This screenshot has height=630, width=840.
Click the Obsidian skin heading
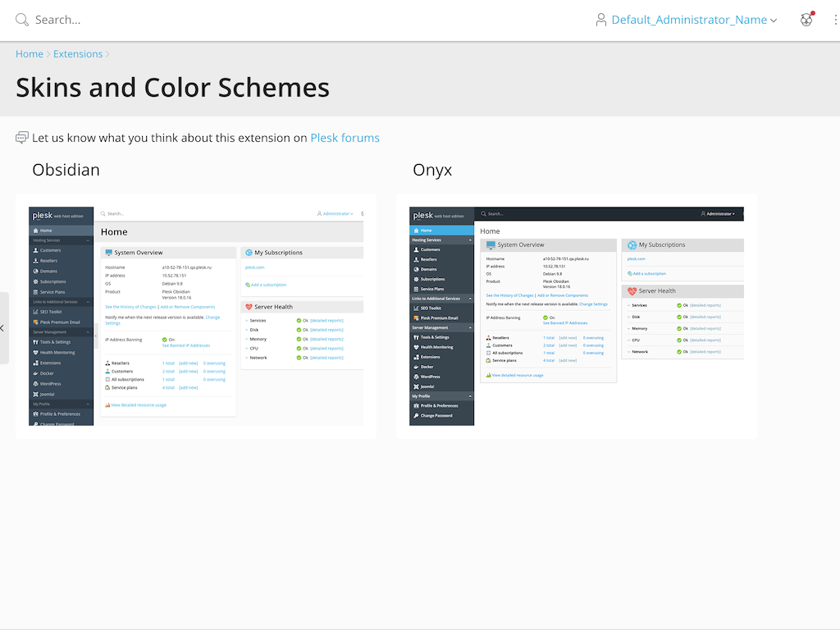click(x=66, y=170)
